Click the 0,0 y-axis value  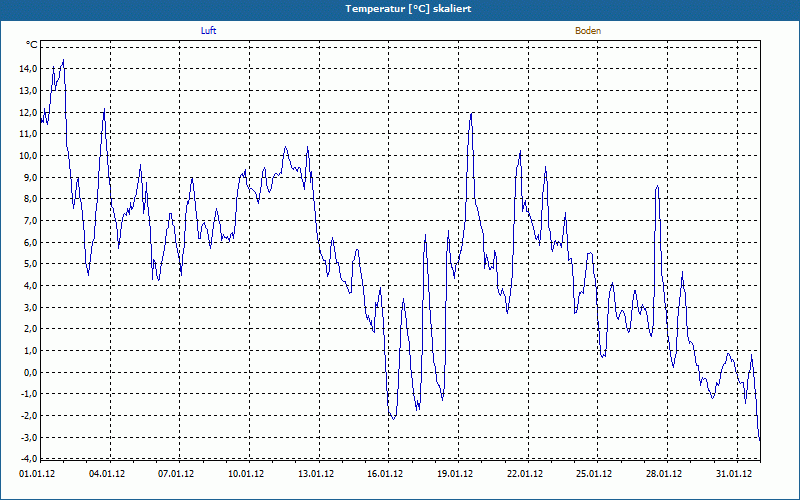click(x=30, y=372)
